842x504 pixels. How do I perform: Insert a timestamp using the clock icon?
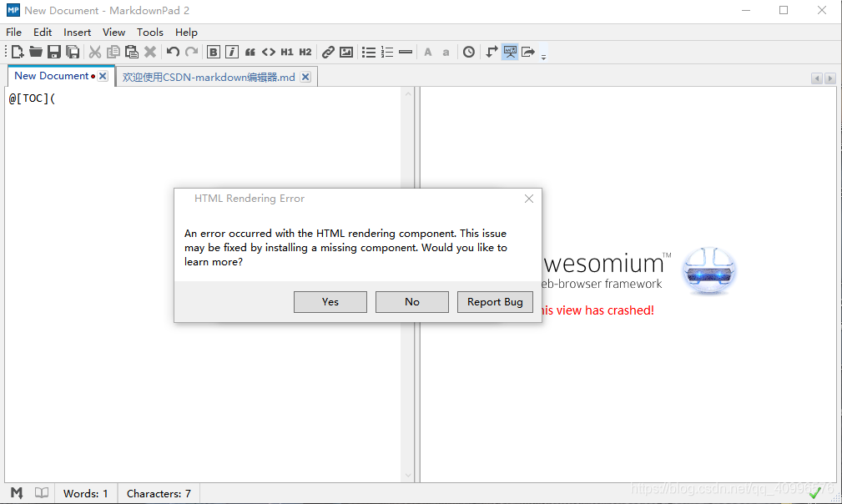click(x=469, y=52)
